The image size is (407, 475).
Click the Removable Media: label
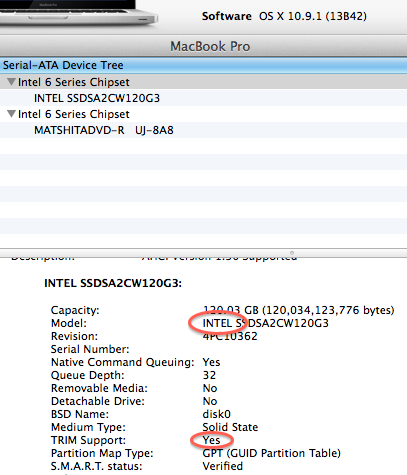click(x=99, y=388)
